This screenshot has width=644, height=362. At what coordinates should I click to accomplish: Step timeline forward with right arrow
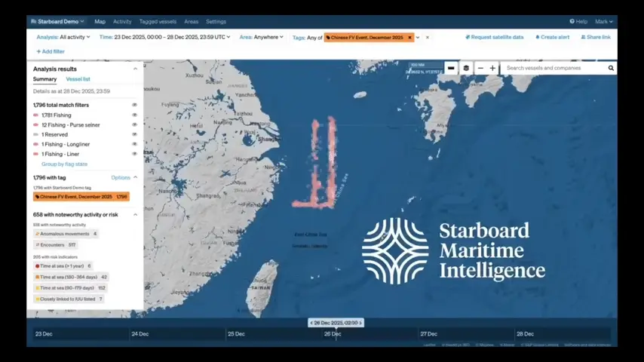tap(360, 323)
